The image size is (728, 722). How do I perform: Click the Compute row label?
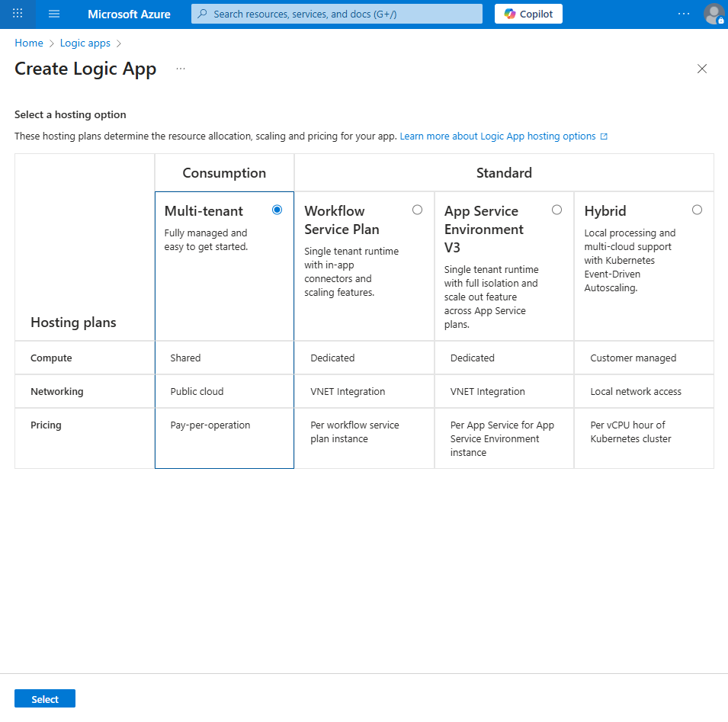[x=51, y=358]
